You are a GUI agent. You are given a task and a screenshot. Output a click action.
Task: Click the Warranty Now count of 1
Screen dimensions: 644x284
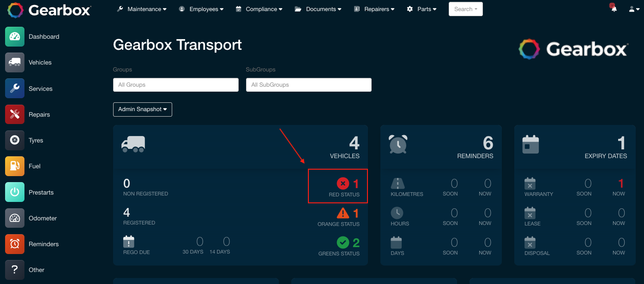coord(621,183)
